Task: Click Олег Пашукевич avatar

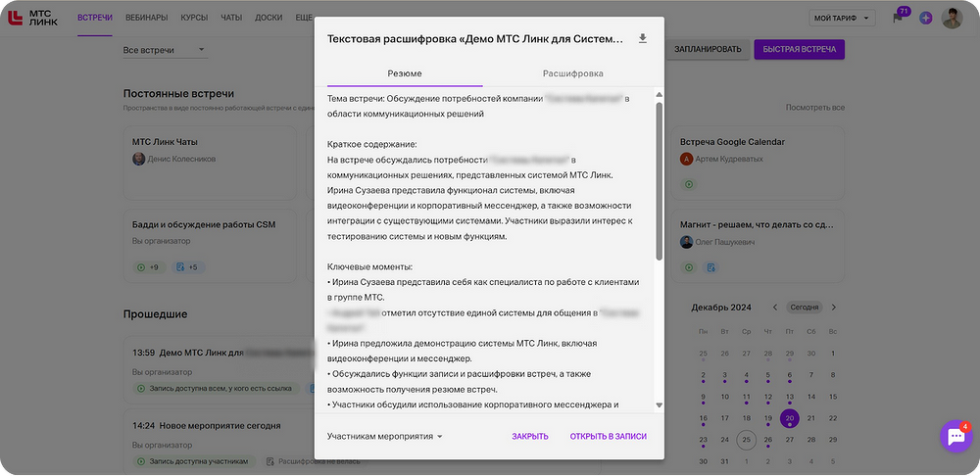Action: click(686, 242)
